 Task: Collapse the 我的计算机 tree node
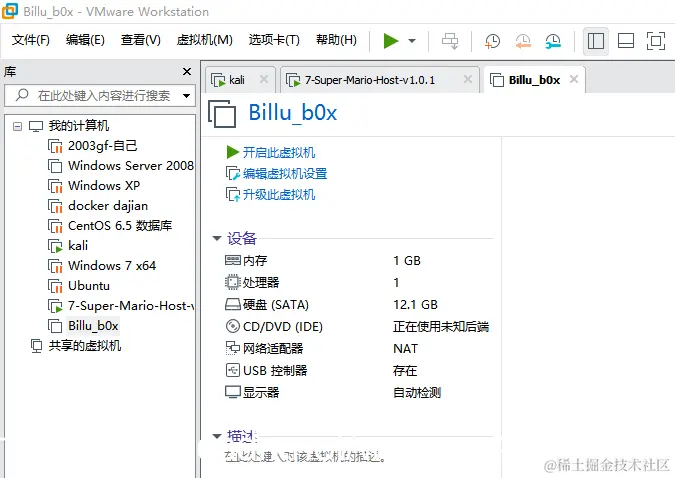17,126
